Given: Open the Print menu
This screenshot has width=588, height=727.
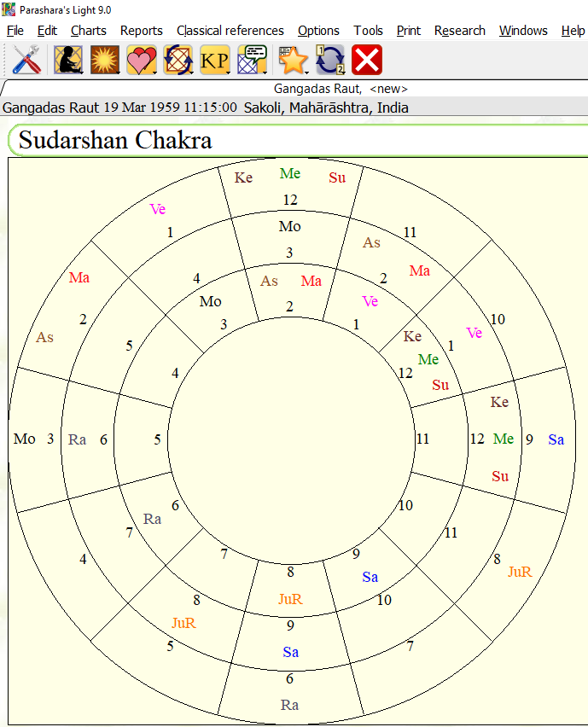Looking at the screenshot, I should click(x=408, y=31).
